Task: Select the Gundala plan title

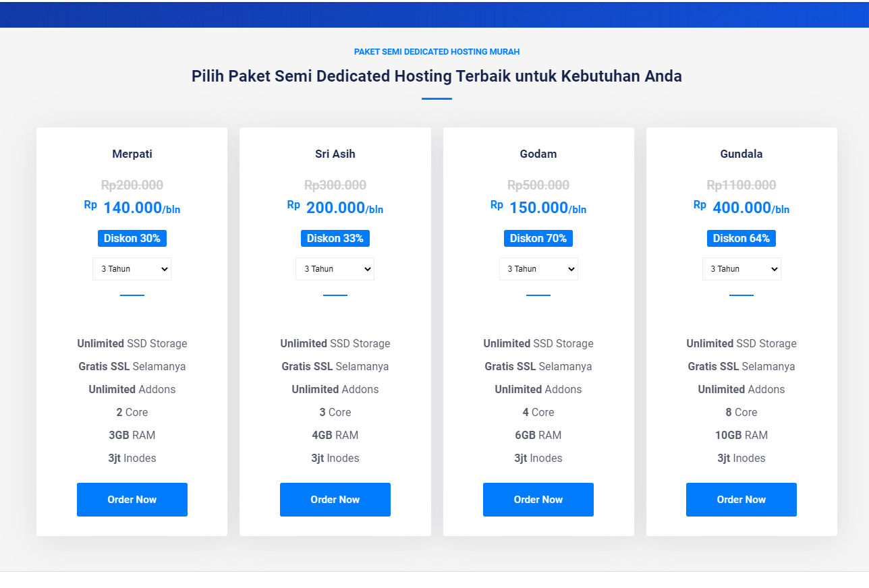Action: pyautogui.click(x=741, y=154)
